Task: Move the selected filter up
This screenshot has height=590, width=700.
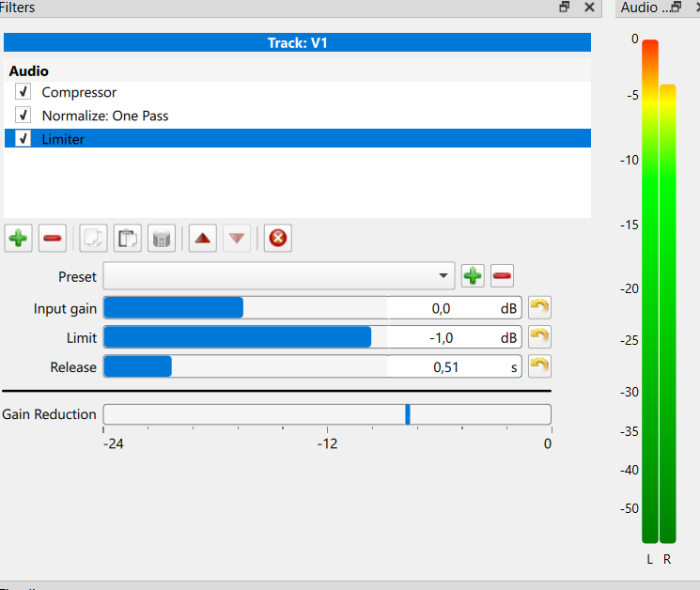Action: (x=202, y=239)
